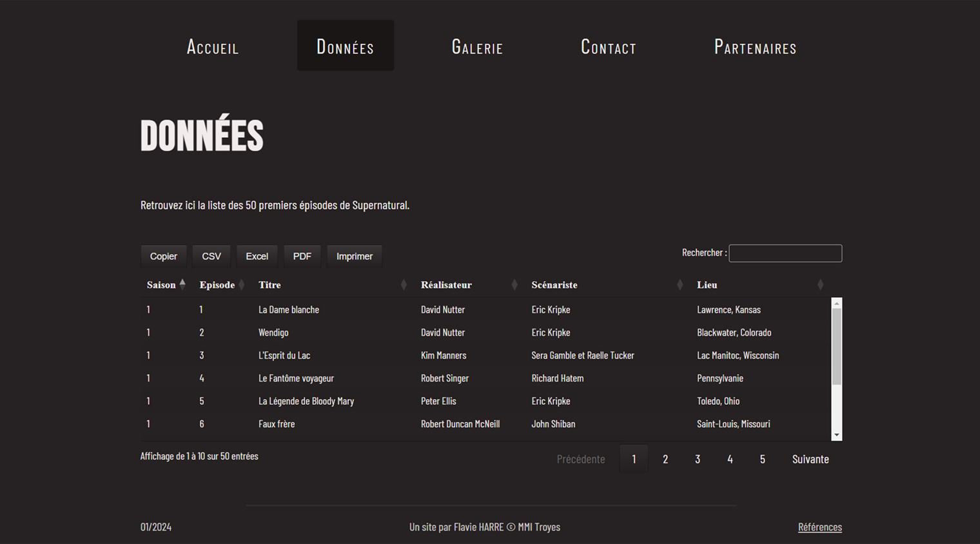Click the 'Affichage de 1 à 10' info text
This screenshot has width=980, height=544.
(x=199, y=456)
